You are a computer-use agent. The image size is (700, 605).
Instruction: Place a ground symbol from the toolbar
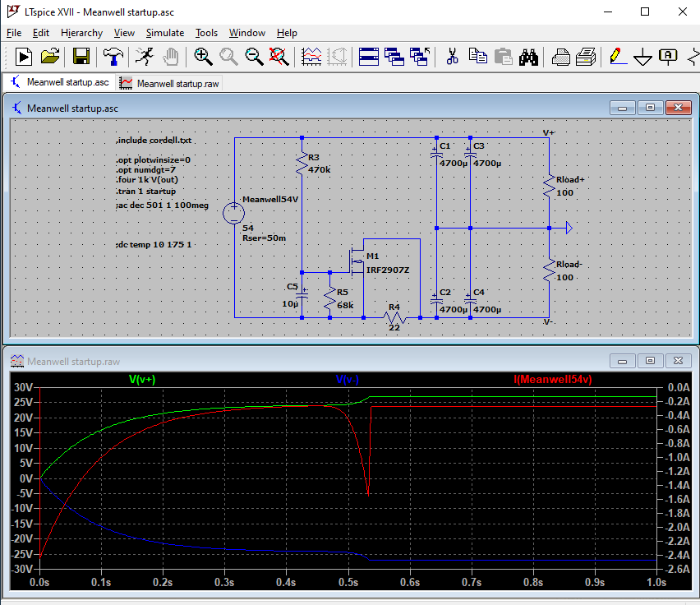pyautogui.click(x=642, y=57)
